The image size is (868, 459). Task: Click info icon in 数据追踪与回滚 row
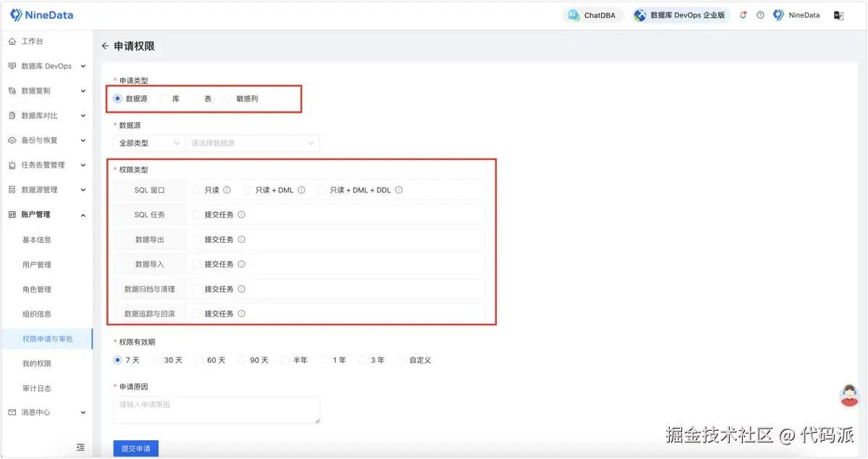(x=242, y=314)
